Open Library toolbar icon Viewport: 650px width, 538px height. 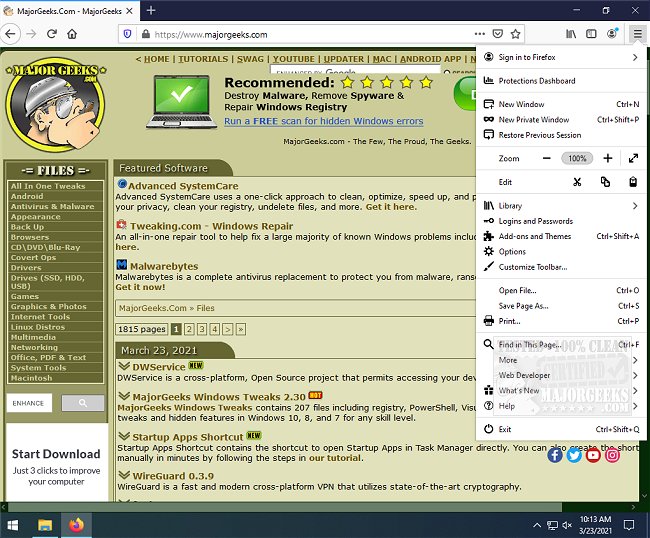coord(571,34)
